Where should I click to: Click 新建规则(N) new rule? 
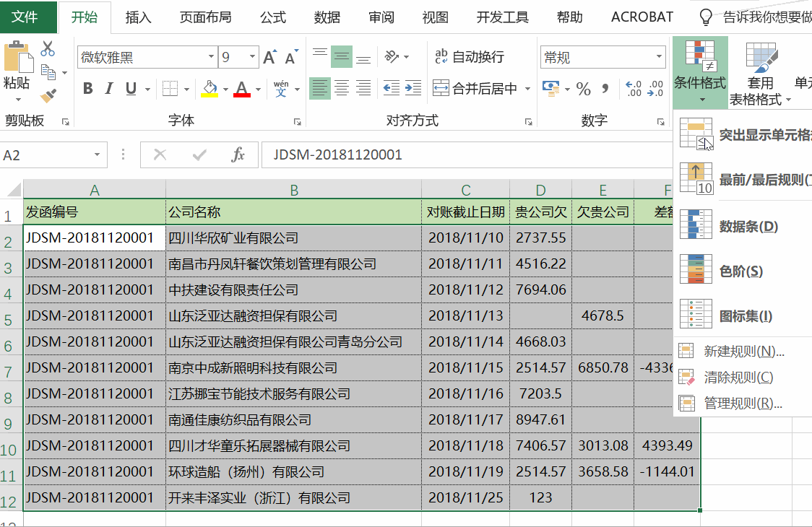744,352
